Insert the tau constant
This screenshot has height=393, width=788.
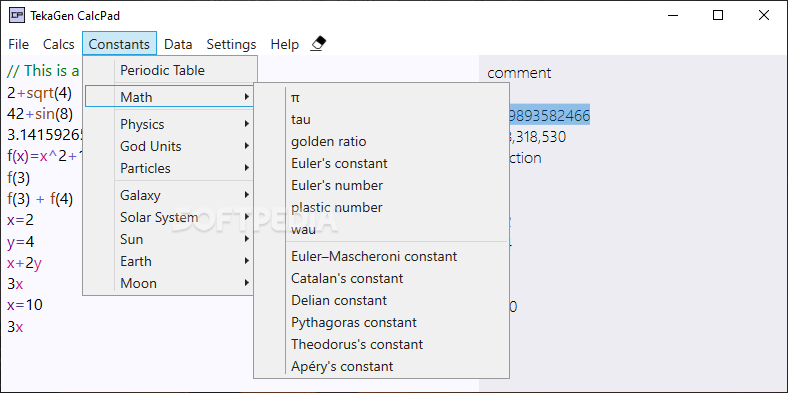pos(381,120)
